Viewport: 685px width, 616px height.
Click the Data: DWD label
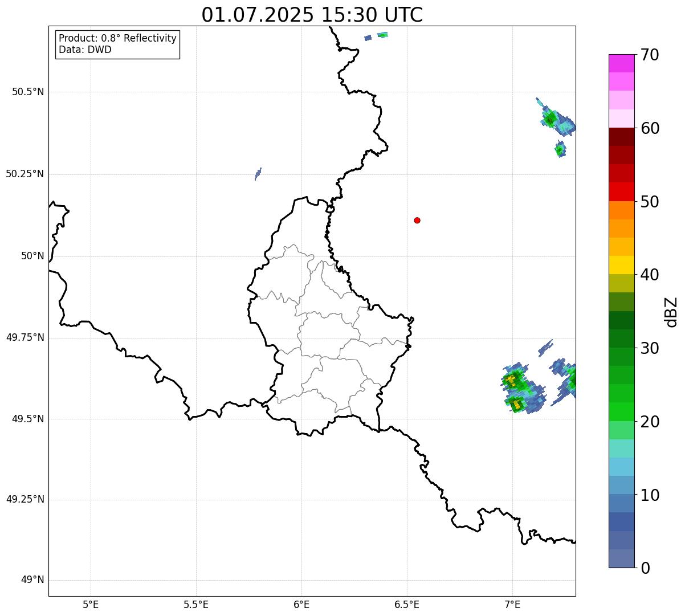tap(85, 50)
